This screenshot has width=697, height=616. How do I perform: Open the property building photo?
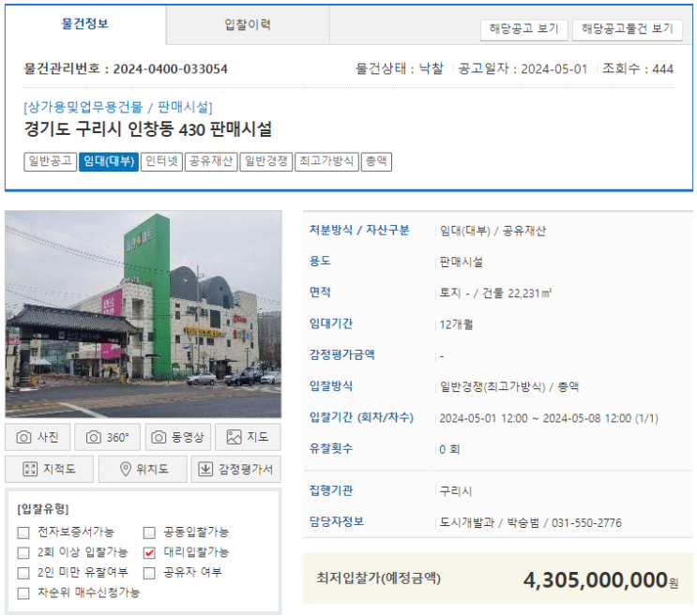(144, 314)
